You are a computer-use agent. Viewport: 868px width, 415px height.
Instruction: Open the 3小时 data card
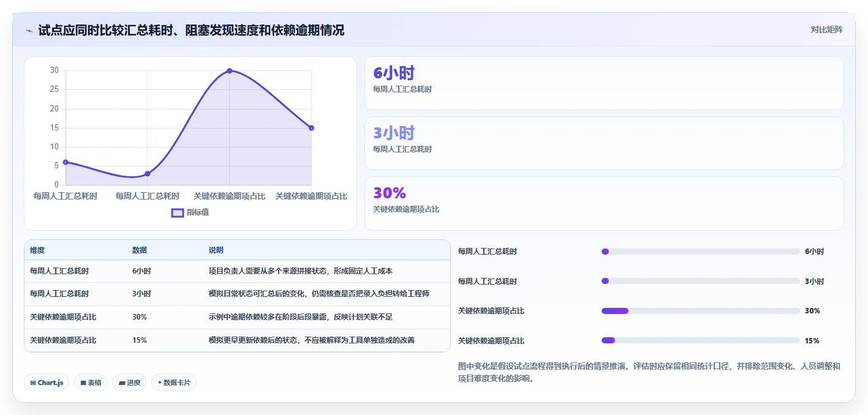pyautogui.click(x=604, y=143)
